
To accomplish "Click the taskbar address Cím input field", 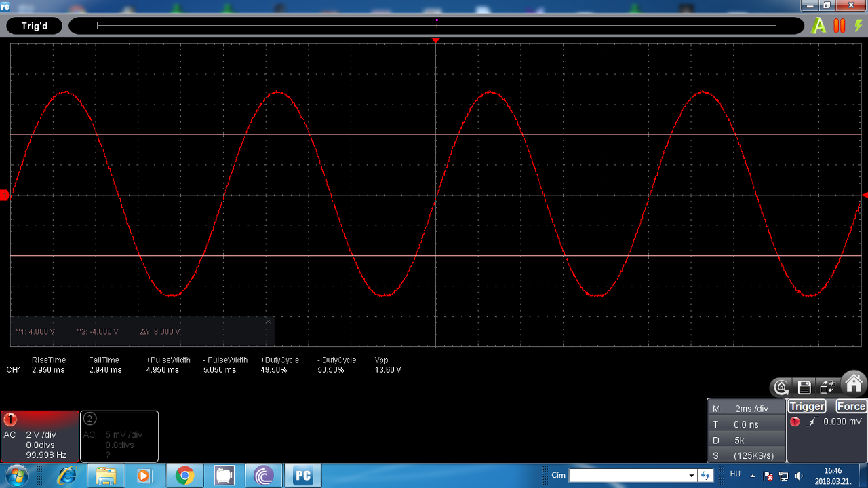I will [628, 475].
